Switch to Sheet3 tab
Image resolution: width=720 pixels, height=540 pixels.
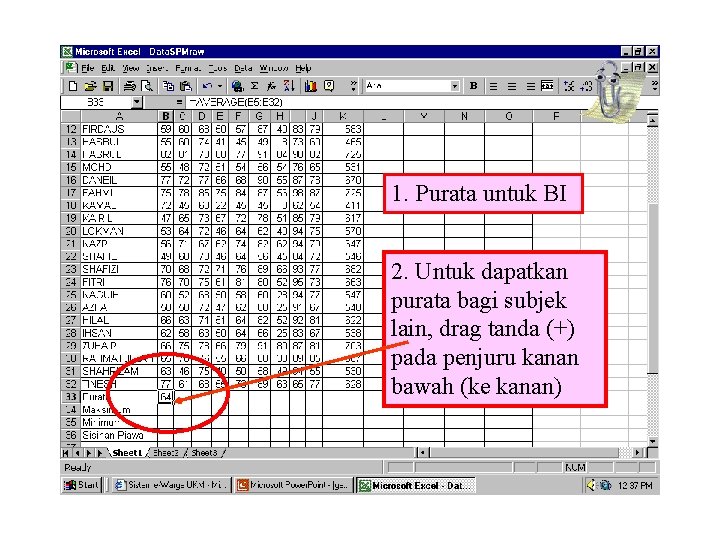204,453
